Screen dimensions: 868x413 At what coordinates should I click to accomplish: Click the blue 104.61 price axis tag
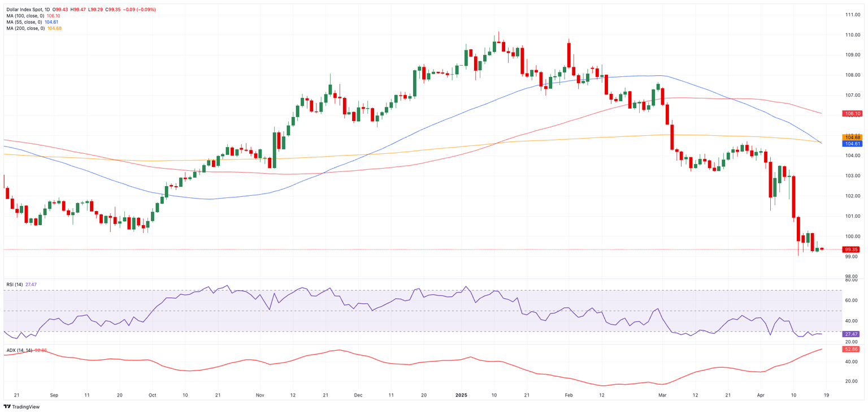click(852, 144)
